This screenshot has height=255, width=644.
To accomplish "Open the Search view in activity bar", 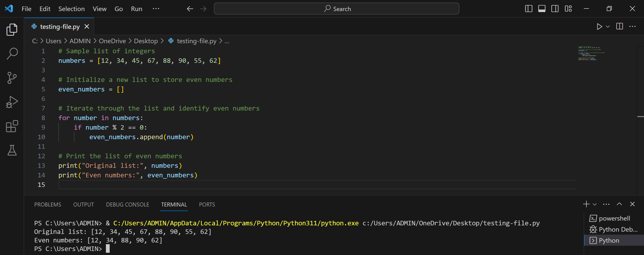I will (x=12, y=54).
